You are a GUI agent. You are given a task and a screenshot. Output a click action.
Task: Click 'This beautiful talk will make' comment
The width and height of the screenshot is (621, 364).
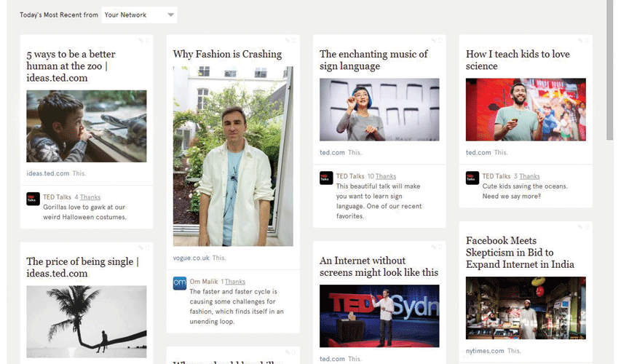tap(379, 201)
